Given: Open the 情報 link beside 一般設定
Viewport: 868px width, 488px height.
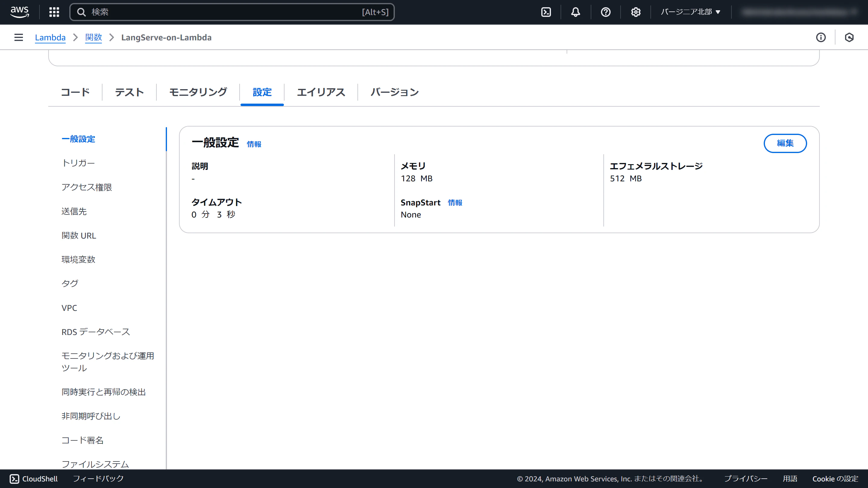Looking at the screenshot, I should coord(254,144).
